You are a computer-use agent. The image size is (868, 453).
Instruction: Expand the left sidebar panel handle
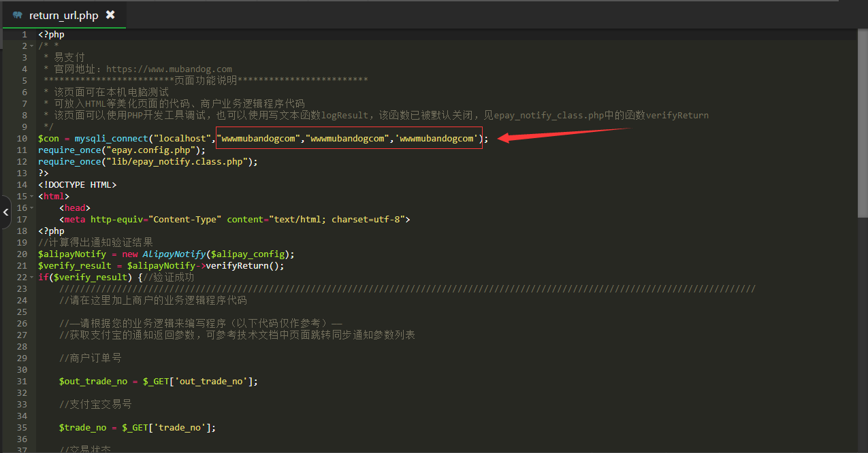5,213
